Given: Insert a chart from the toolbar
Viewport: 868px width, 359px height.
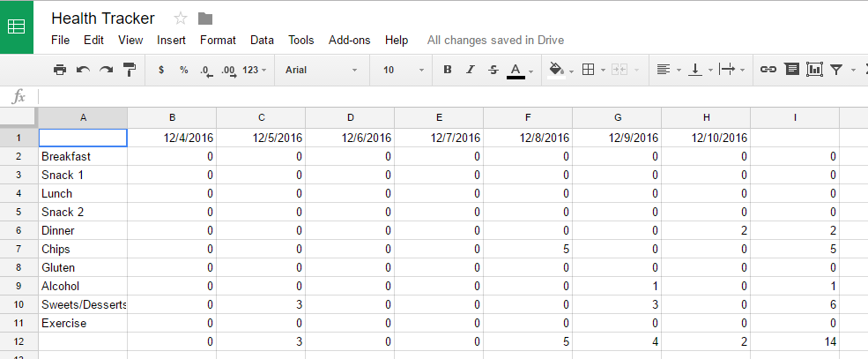Looking at the screenshot, I should pos(814,70).
